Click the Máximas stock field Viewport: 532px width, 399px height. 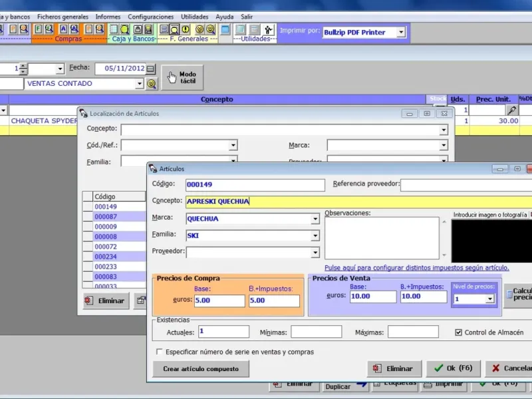413,331
